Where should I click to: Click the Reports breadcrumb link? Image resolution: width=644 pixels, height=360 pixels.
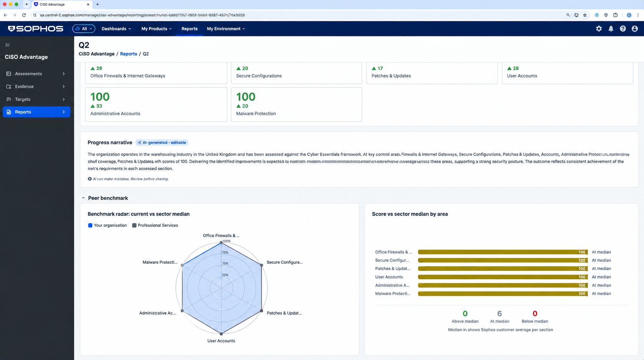pyautogui.click(x=128, y=54)
